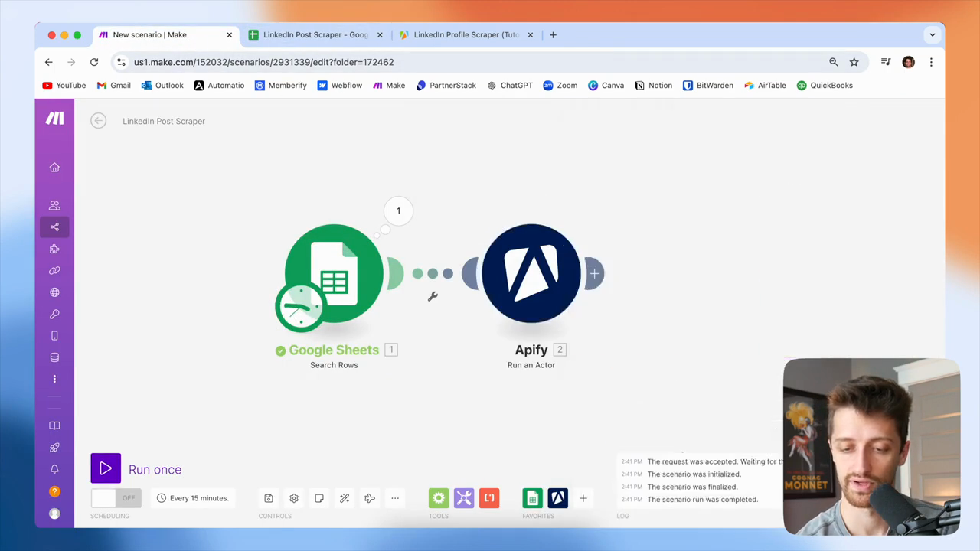The image size is (980, 551).
Task: Open scenario settings gear in Controls
Action: coord(294,498)
